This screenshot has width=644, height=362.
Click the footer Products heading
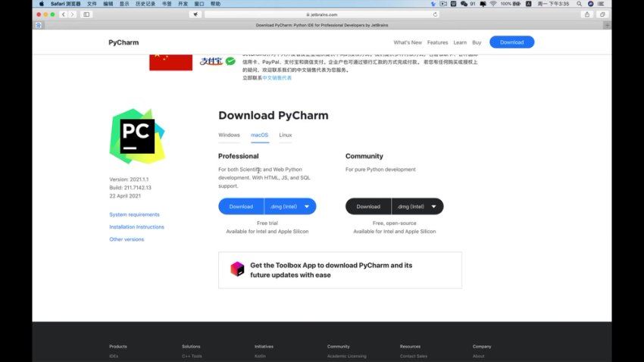tap(118, 346)
